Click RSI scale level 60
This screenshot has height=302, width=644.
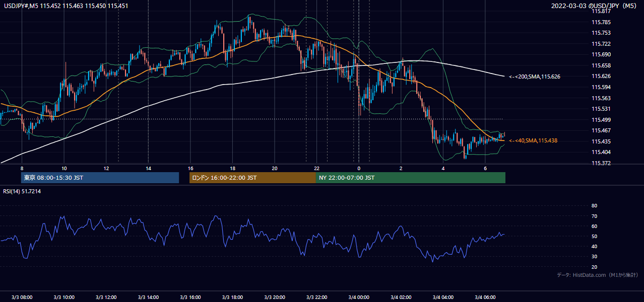coord(594,226)
